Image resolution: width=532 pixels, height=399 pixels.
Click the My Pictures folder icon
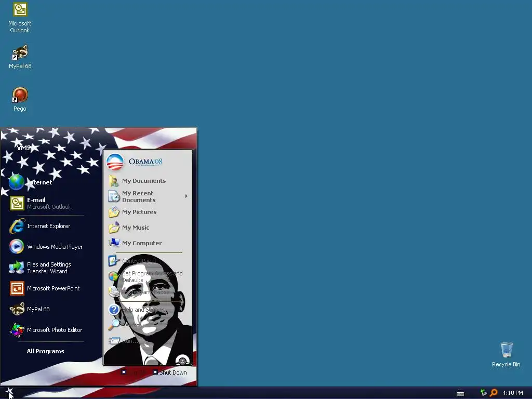pyautogui.click(x=114, y=212)
